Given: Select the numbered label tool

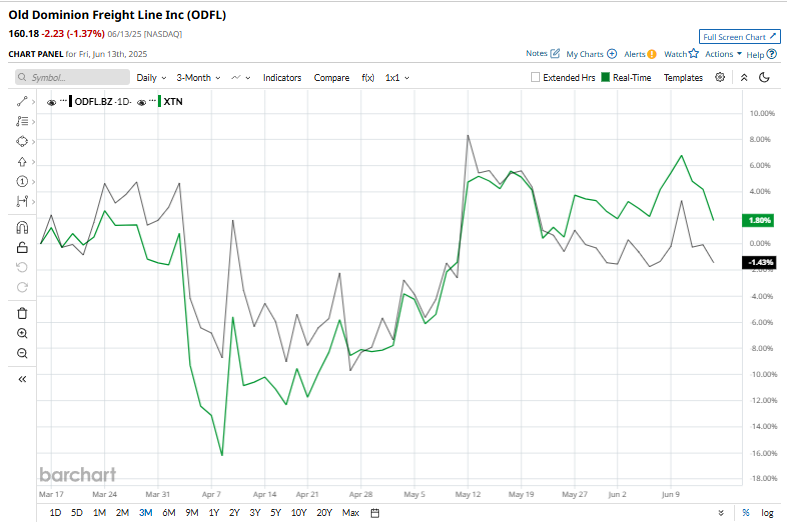Looking at the screenshot, I should pyautogui.click(x=22, y=182).
